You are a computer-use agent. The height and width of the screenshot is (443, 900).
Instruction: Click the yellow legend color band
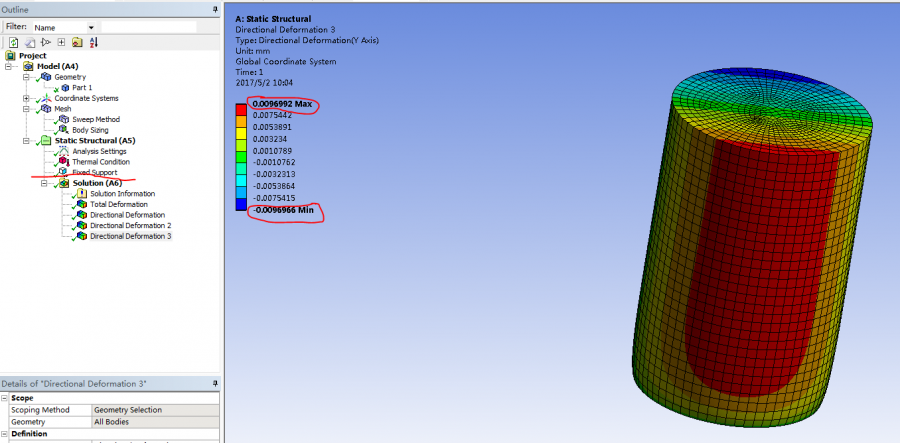click(x=241, y=133)
